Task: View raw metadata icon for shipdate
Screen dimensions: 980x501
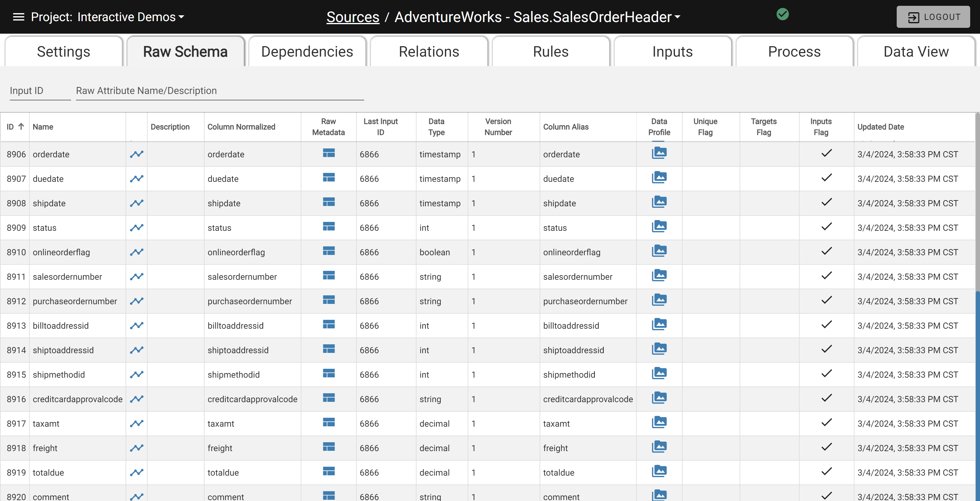Action: [x=329, y=202]
